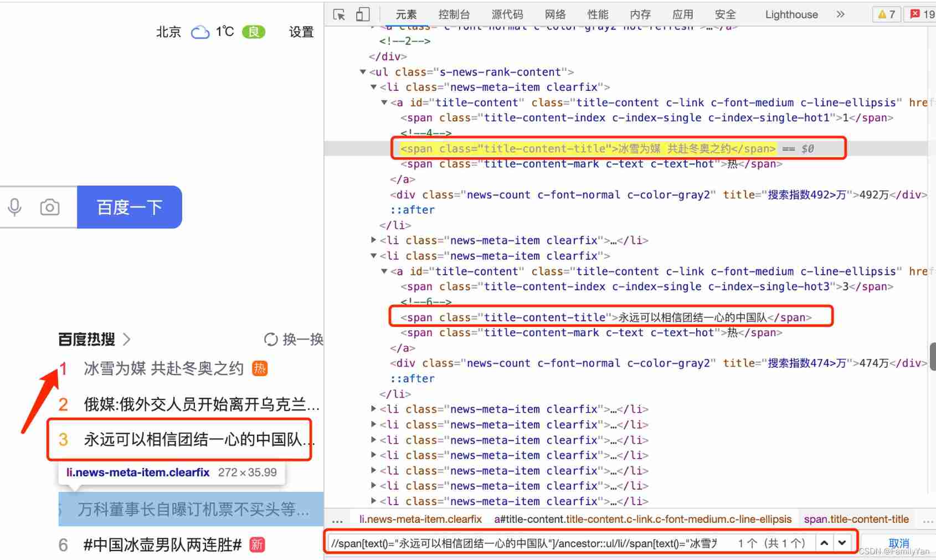Activate the inspect element picker icon
The width and height of the screenshot is (936, 560).
(x=339, y=14)
